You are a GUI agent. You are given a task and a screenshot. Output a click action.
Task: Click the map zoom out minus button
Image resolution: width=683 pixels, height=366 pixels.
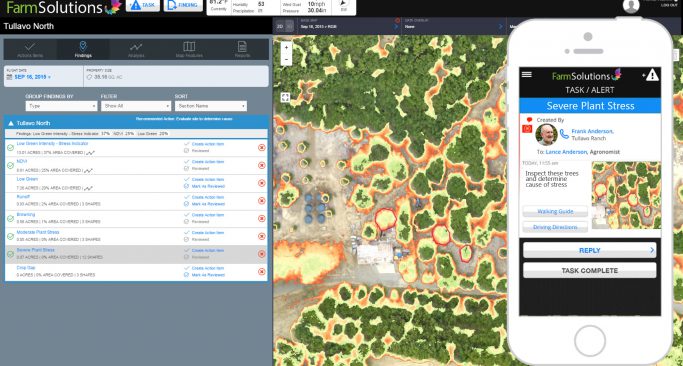coord(286,59)
